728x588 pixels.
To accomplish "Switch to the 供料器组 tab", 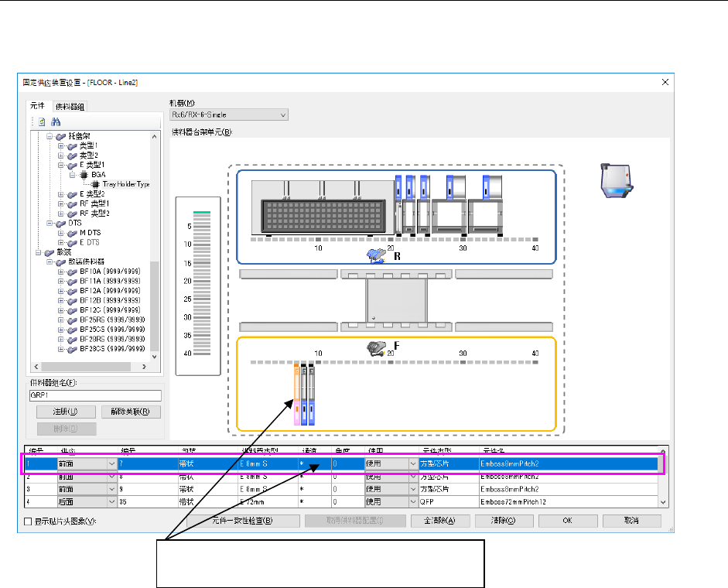I will click(x=69, y=106).
